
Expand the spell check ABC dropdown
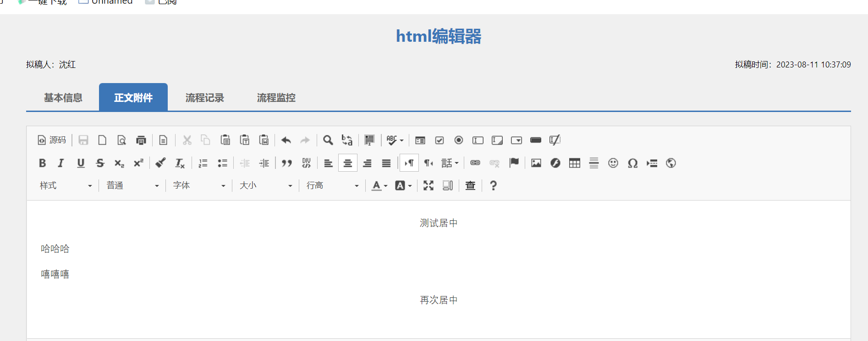395,140
